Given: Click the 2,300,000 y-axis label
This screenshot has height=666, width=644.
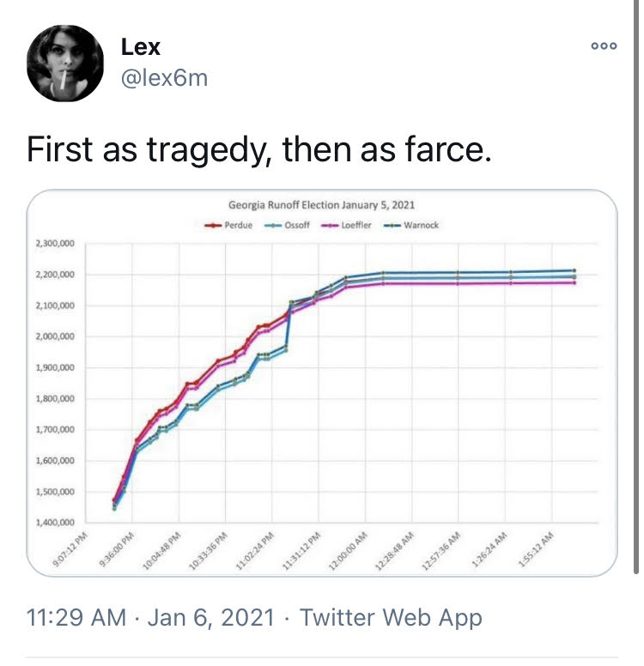Looking at the screenshot, I should pyautogui.click(x=55, y=244).
